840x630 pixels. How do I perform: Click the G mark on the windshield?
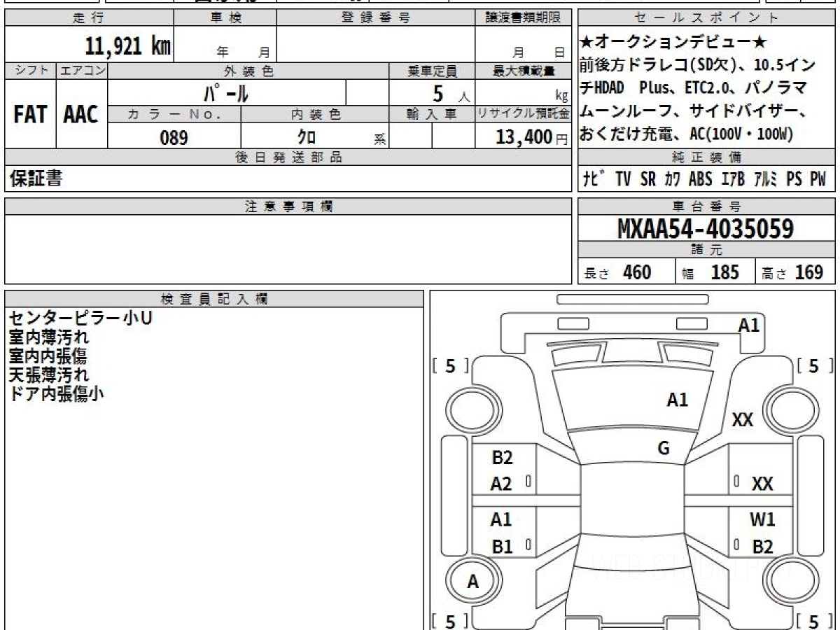click(664, 449)
